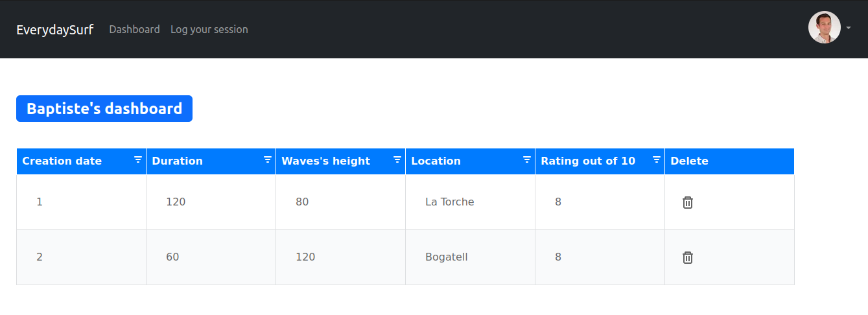Sort table by Rating out of 10 header

tap(588, 161)
